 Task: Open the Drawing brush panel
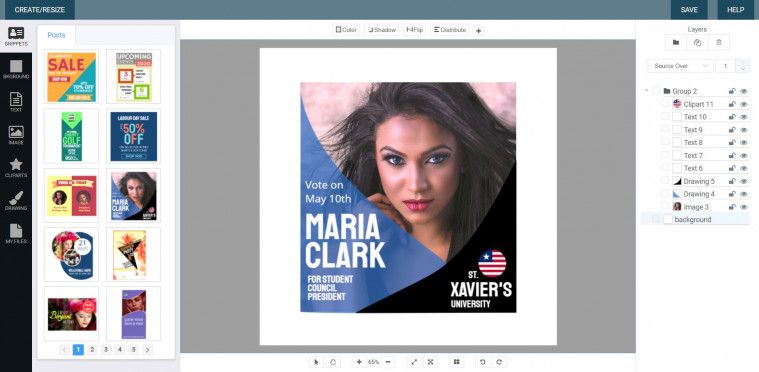click(15, 201)
